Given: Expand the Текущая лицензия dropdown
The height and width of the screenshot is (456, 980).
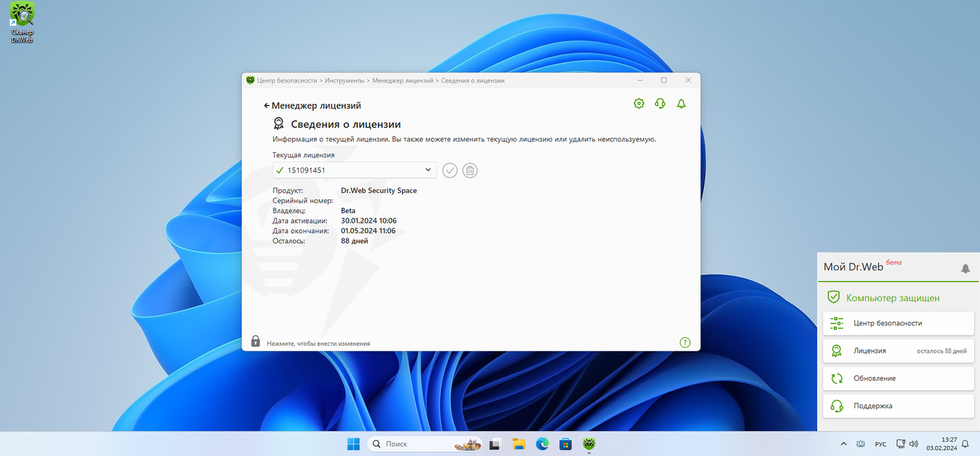Looking at the screenshot, I should point(355,170).
